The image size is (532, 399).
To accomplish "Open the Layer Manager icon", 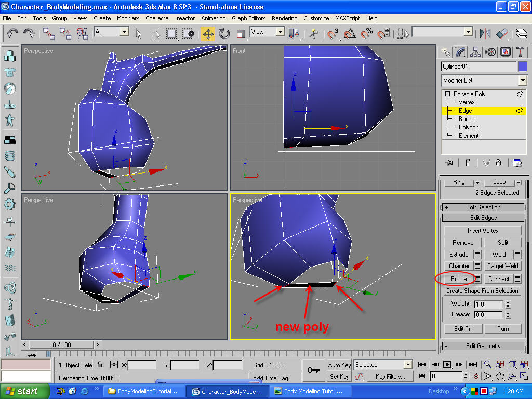I will pyautogui.click(x=522, y=34).
